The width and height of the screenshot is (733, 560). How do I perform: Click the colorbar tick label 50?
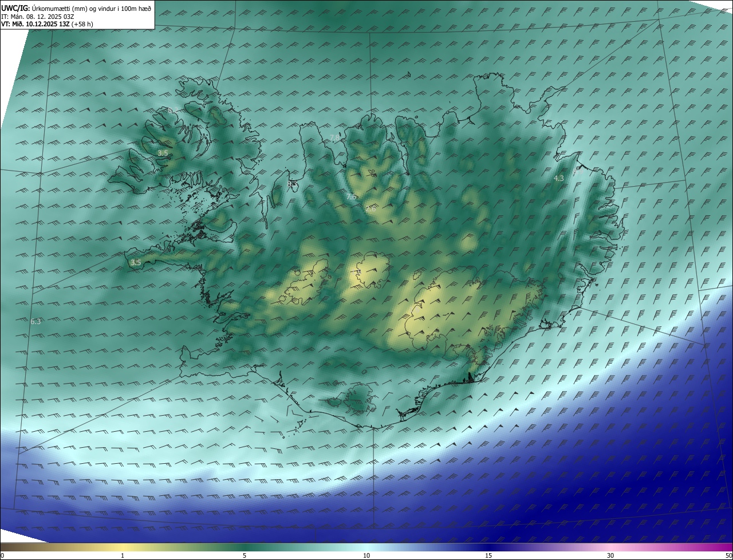(x=729, y=555)
